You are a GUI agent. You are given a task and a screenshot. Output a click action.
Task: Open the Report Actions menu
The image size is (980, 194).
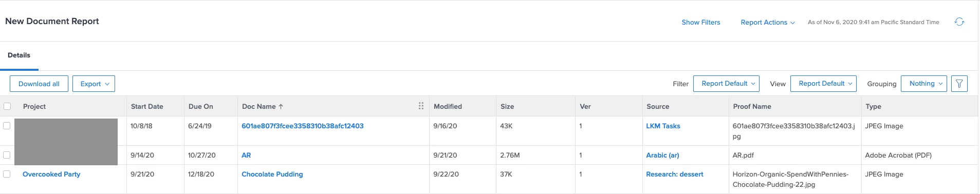point(767,22)
